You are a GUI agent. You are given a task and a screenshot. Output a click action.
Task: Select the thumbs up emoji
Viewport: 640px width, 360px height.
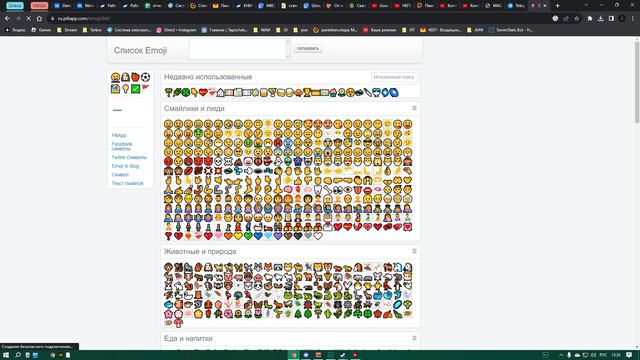tap(298, 180)
